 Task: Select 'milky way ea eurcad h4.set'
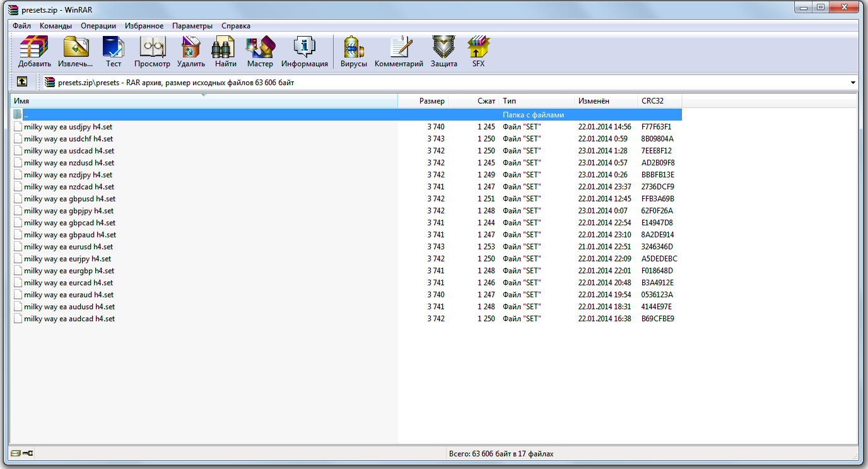(68, 283)
